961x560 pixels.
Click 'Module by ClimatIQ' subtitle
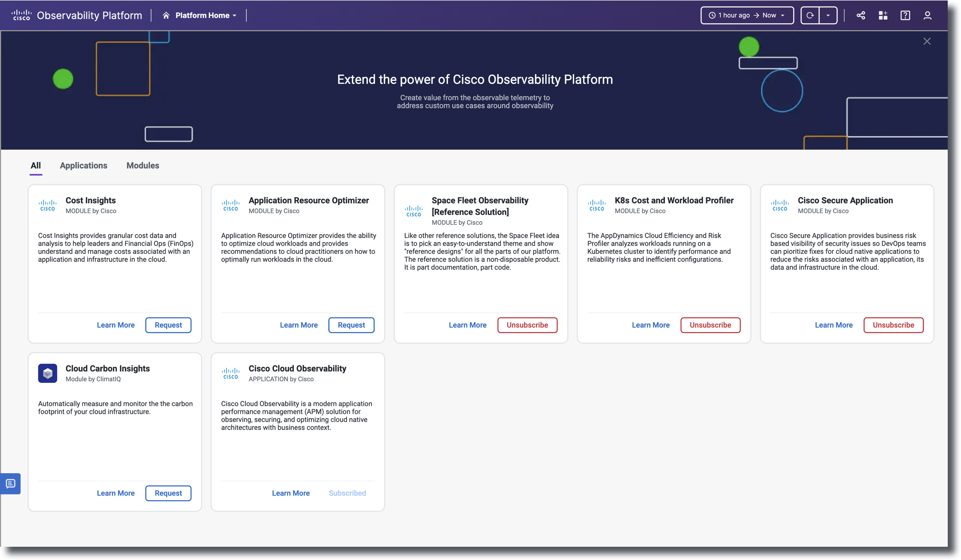coord(93,379)
